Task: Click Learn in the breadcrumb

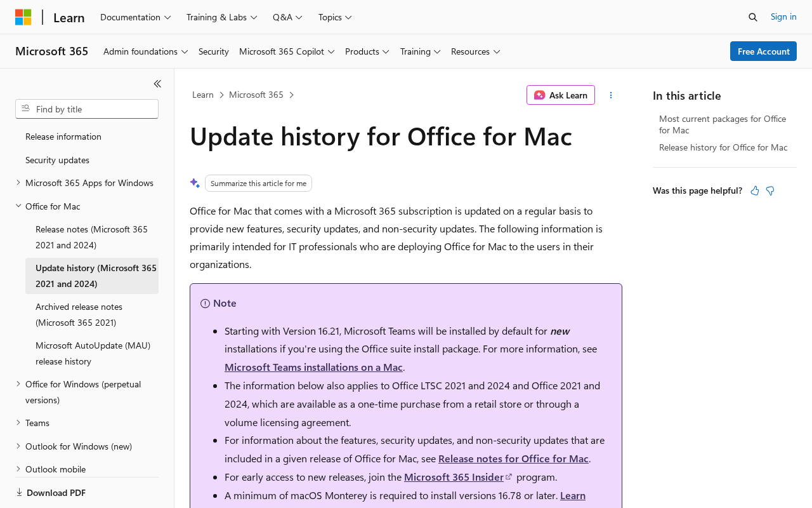Action: [203, 95]
